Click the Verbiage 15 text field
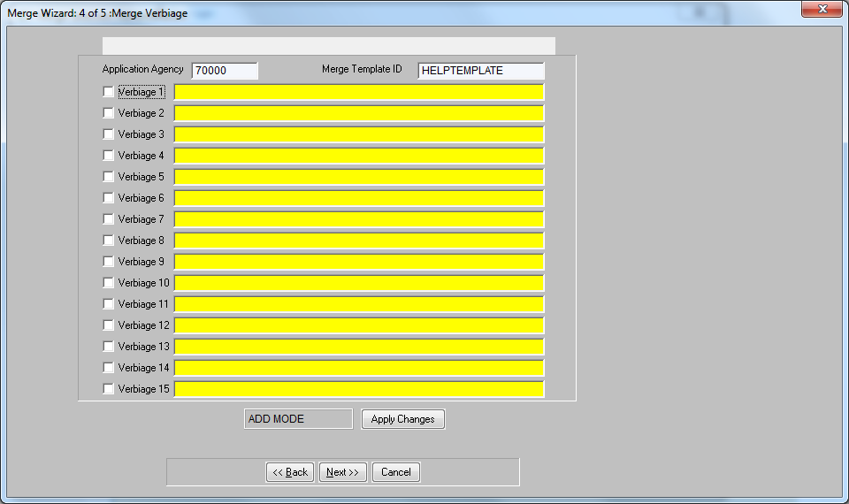849x504 pixels. 359,389
